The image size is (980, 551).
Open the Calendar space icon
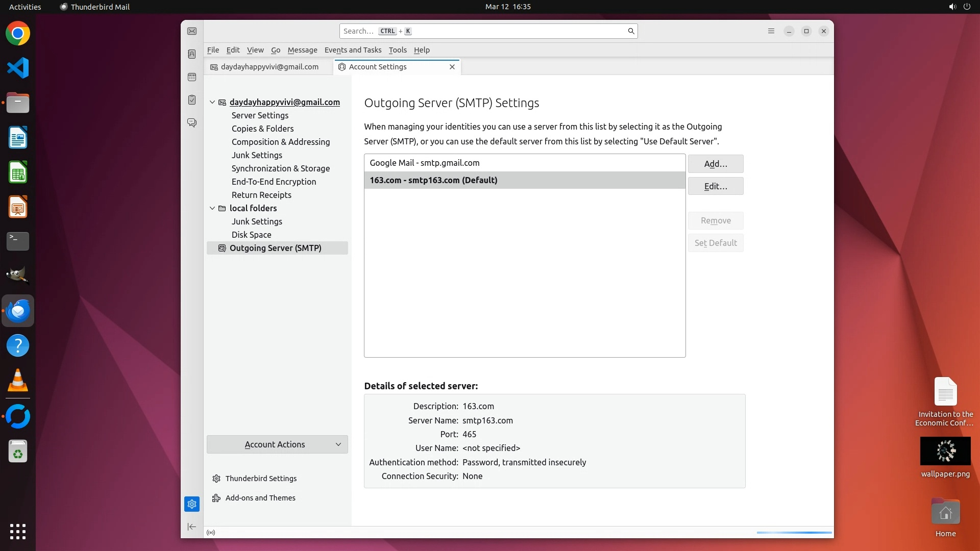click(x=192, y=77)
